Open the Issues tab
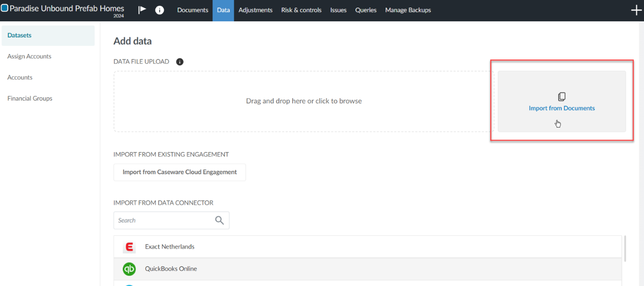Screen dimensions: 644x286 coord(338,10)
